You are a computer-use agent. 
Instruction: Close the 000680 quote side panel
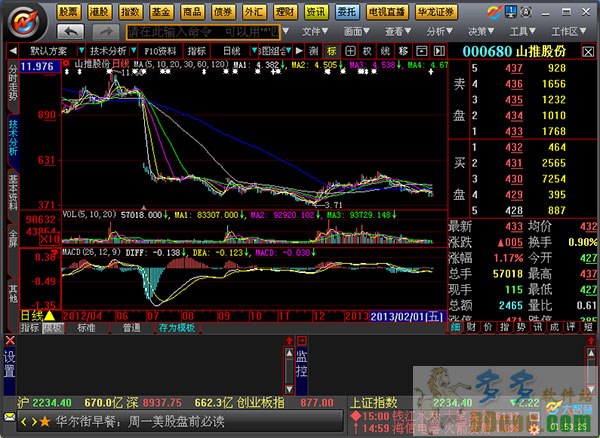(588, 52)
